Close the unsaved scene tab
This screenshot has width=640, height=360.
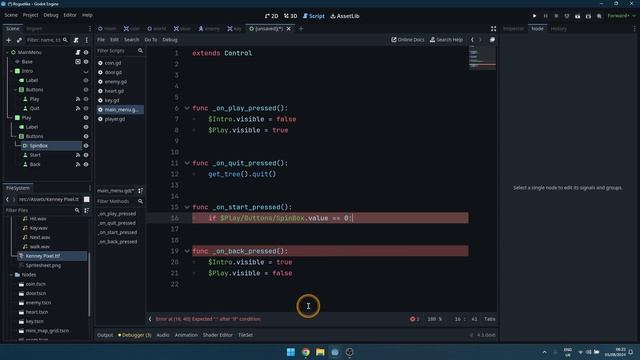(289, 29)
